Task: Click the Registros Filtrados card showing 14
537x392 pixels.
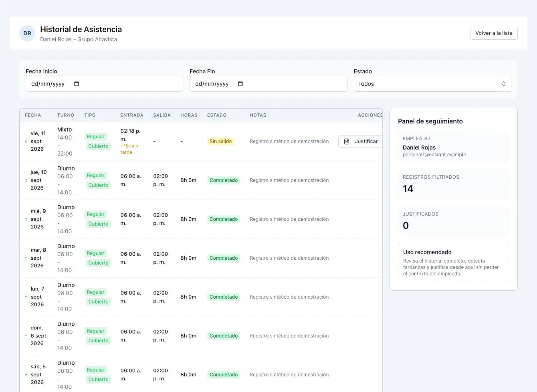Action: [x=454, y=184]
